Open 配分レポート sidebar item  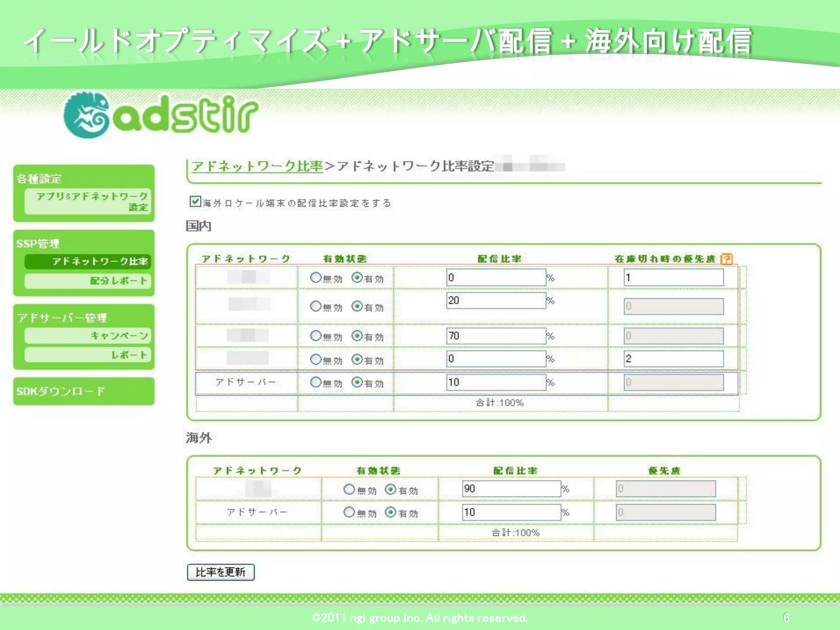[88, 281]
